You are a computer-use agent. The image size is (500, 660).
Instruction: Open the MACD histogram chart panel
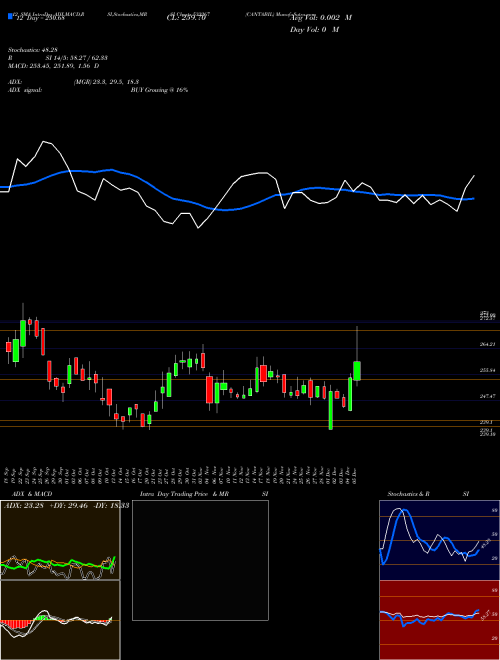60,620
